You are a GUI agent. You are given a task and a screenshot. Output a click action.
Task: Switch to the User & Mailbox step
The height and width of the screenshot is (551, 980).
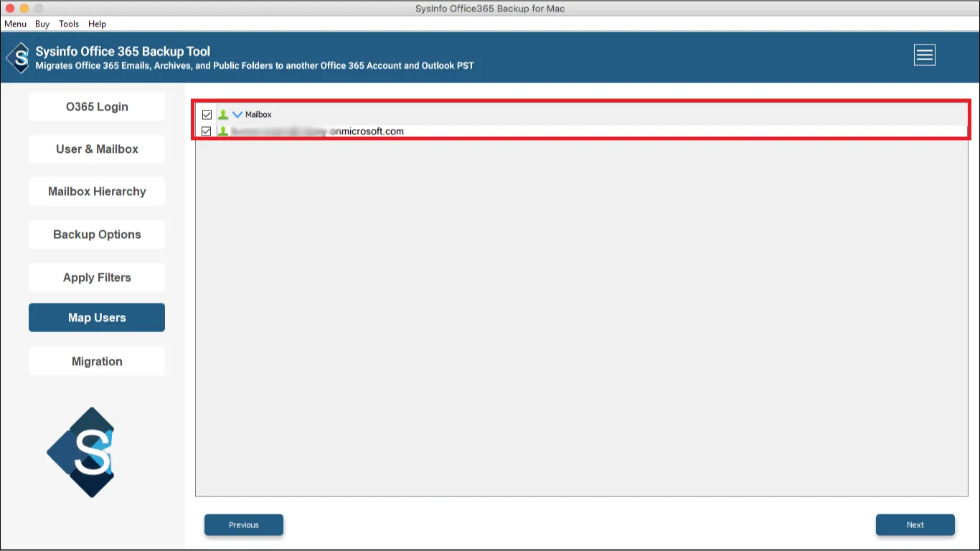[97, 149]
